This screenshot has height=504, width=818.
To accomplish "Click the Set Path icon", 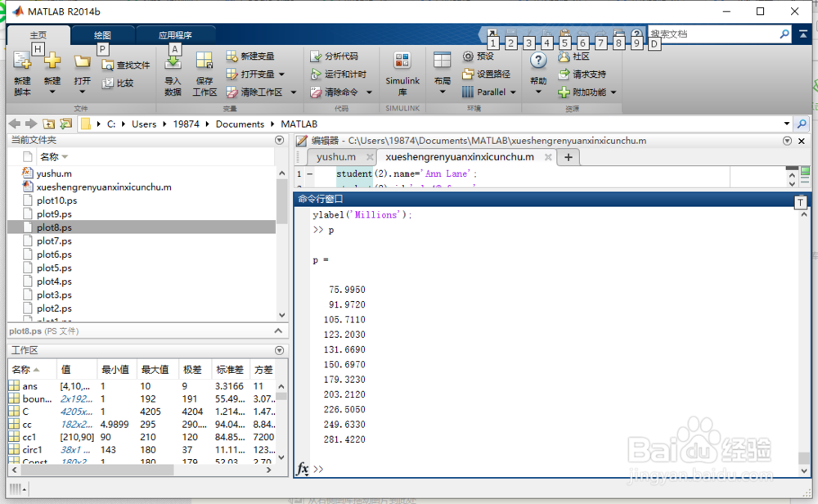I will [x=468, y=74].
